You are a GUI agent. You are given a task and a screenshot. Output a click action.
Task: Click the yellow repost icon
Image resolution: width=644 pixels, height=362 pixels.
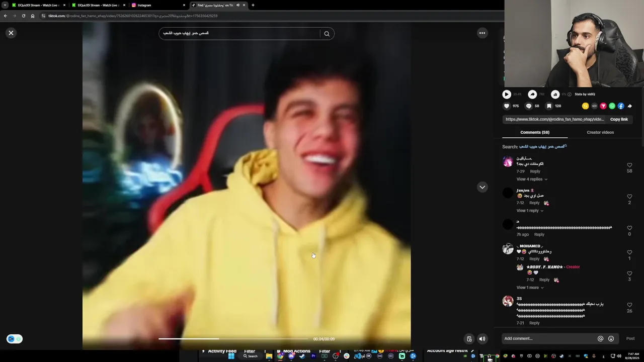tap(585, 106)
